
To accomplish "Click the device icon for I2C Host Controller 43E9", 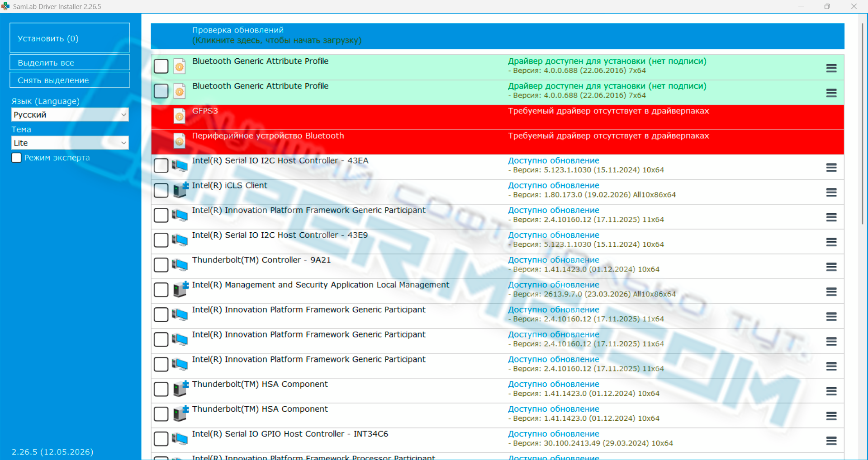I will coord(180,240).
